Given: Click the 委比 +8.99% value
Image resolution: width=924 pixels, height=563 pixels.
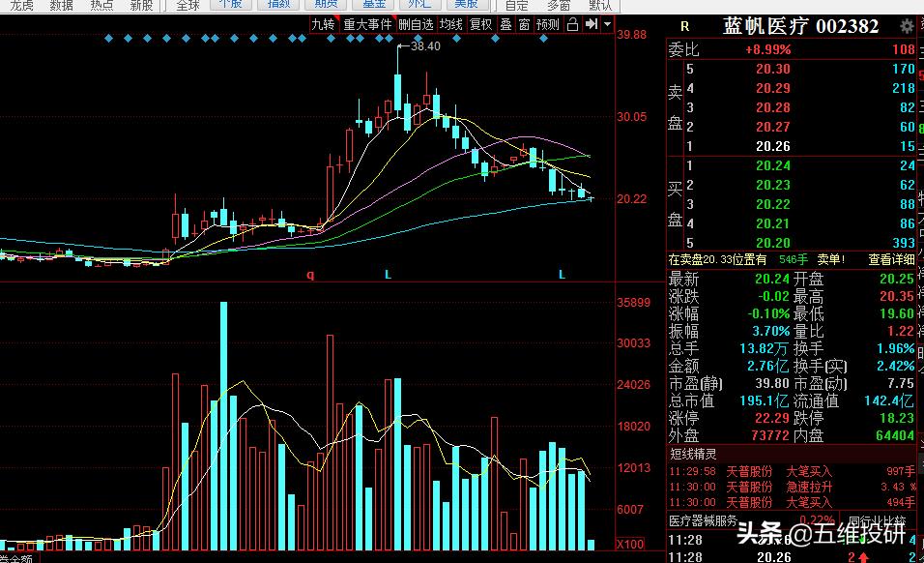Looking at the screenshot, I should 767,49.
